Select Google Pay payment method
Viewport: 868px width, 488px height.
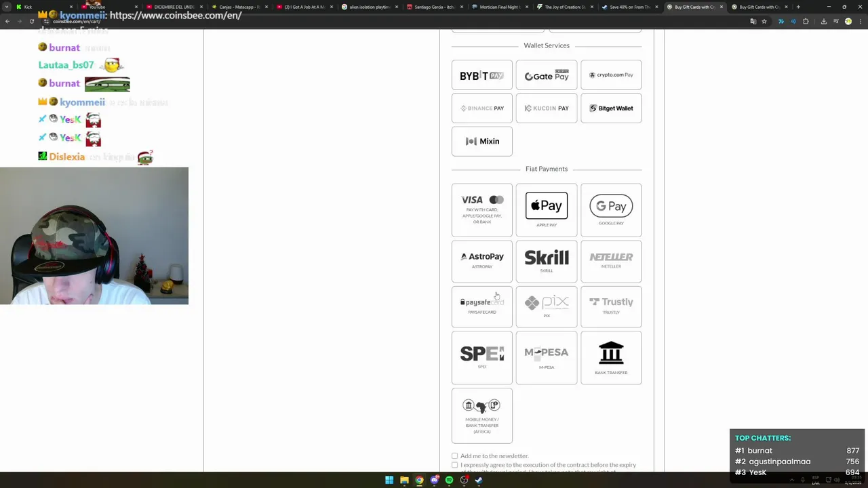tap(611, 210)
